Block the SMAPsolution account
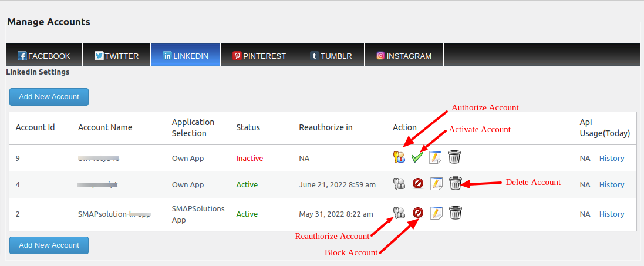The image size is (644, 266). (418, 213)
